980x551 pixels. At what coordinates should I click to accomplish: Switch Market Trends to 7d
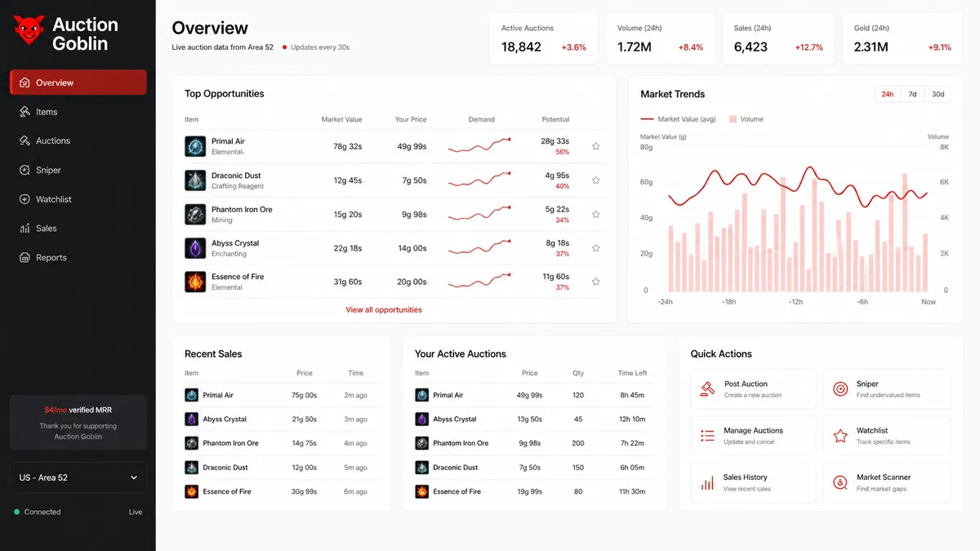tap(912, 94)
